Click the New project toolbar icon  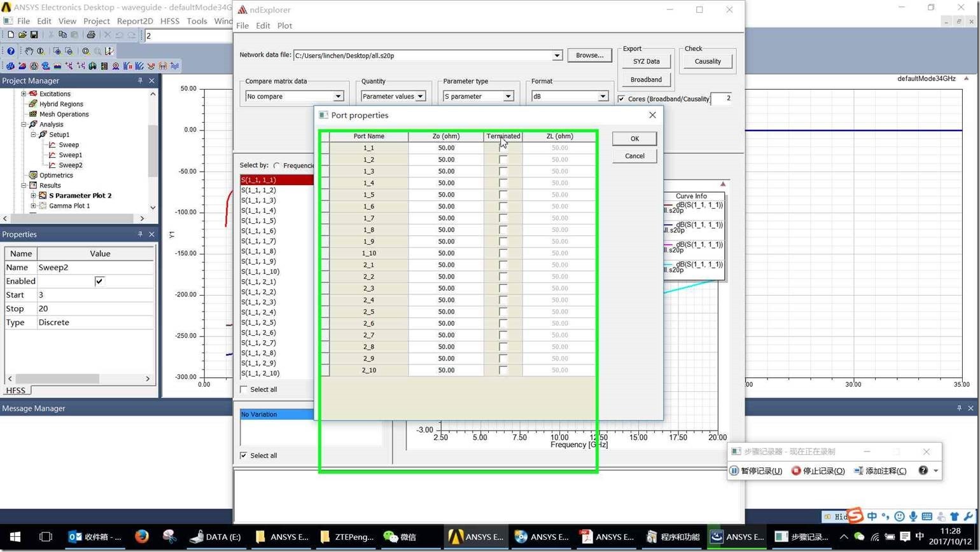point(10,35)
